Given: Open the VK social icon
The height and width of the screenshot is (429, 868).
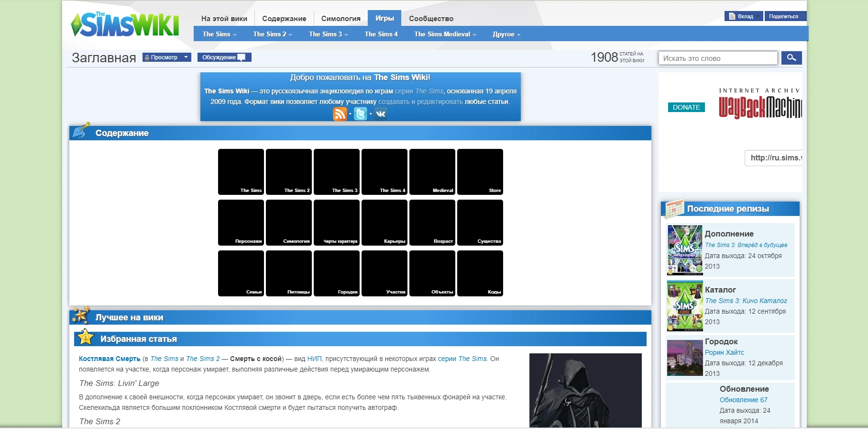Looking at the screenshot, I should (x=381, y=113).
